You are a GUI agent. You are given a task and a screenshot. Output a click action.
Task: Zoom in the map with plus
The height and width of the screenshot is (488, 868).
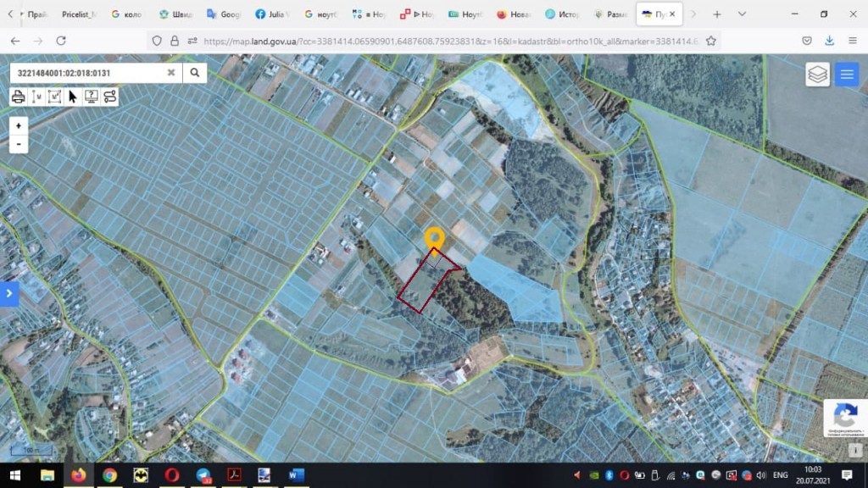(x=19, y=125)
